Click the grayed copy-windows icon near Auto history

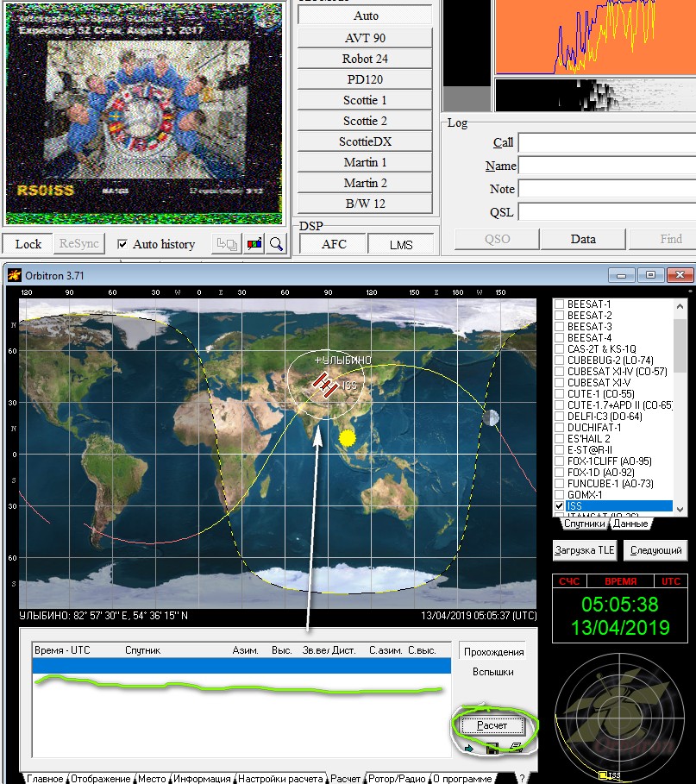(229, 244)
